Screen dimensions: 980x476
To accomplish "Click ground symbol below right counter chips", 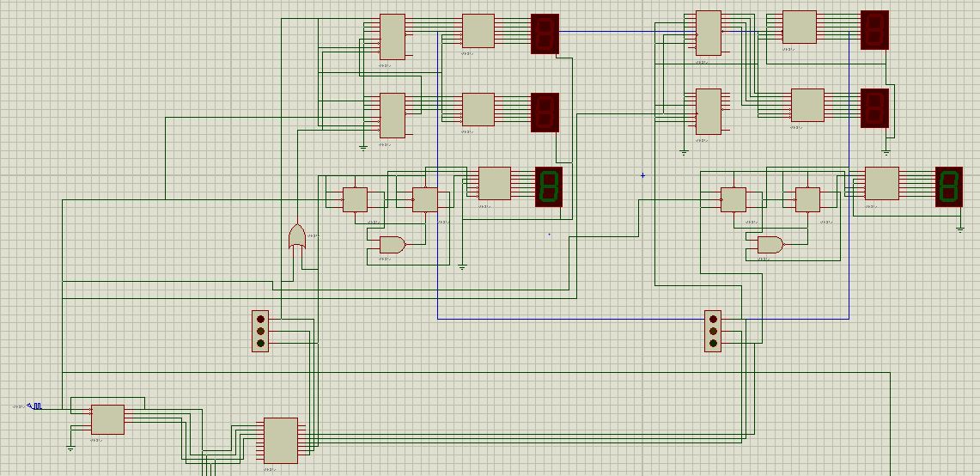I will pyautogui.click(x=684, y=152).
